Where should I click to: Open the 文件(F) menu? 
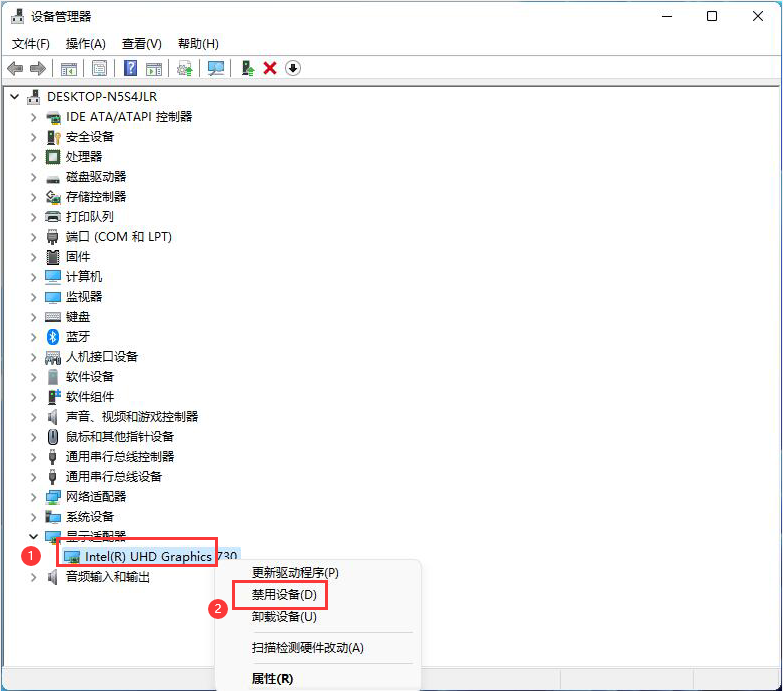coord(30,44)
